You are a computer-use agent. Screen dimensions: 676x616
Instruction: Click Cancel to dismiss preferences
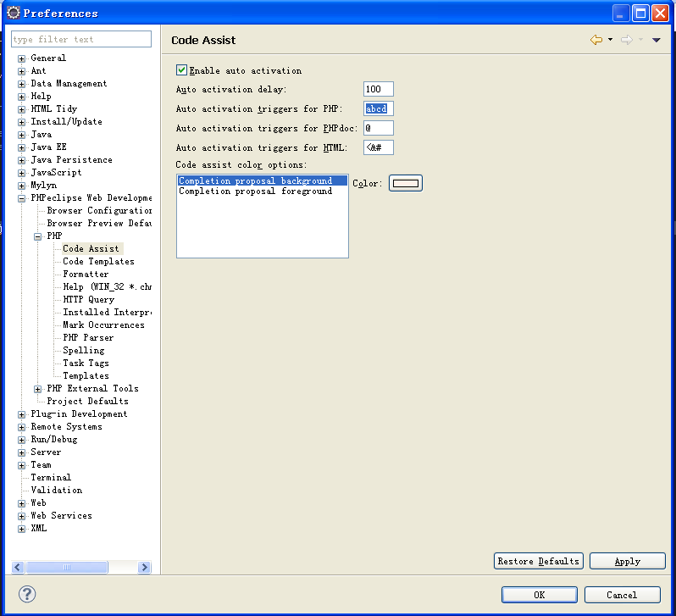622,595
